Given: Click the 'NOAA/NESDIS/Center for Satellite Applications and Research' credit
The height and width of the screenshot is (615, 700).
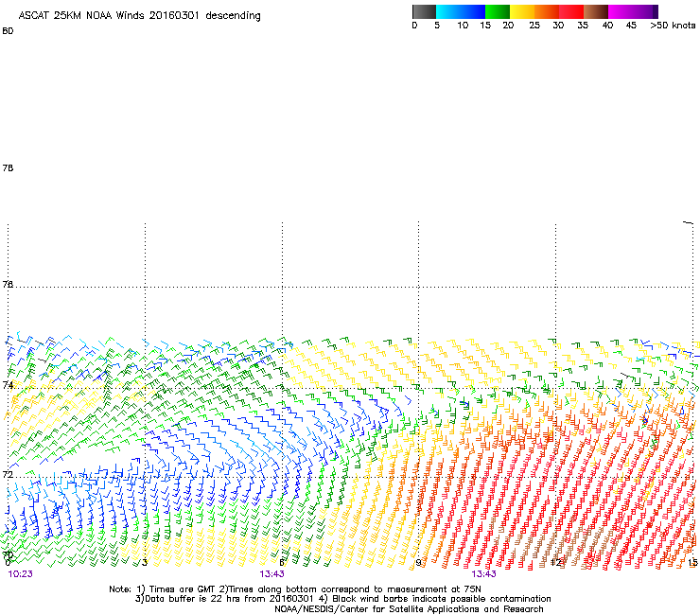Looking at the screenshot, I should [409, 609].
